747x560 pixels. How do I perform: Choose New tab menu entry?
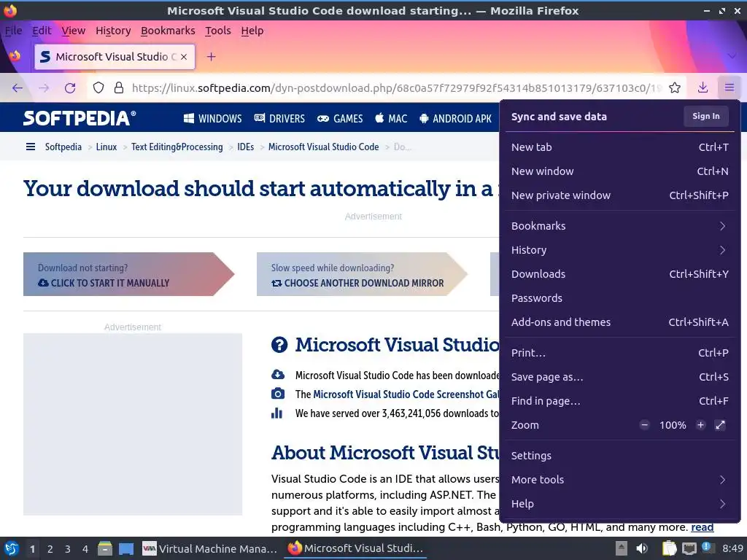pos(620,147)
